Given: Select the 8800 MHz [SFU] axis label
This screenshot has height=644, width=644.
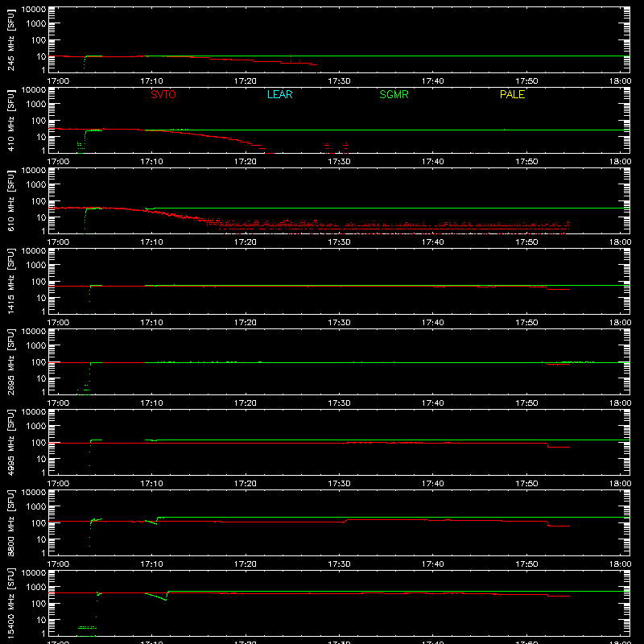Looking at the screenshot, I should pos(10,522).
